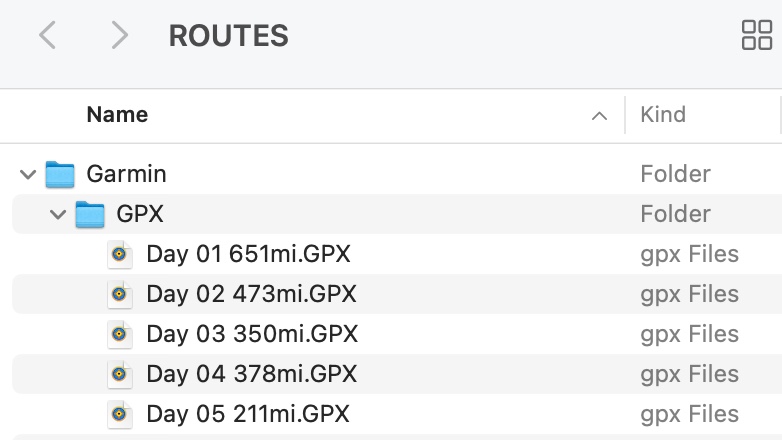Click the Day 03 350mi.GPX file icon
This screenshot has height=440, width=782.
(x=120, y=334)
